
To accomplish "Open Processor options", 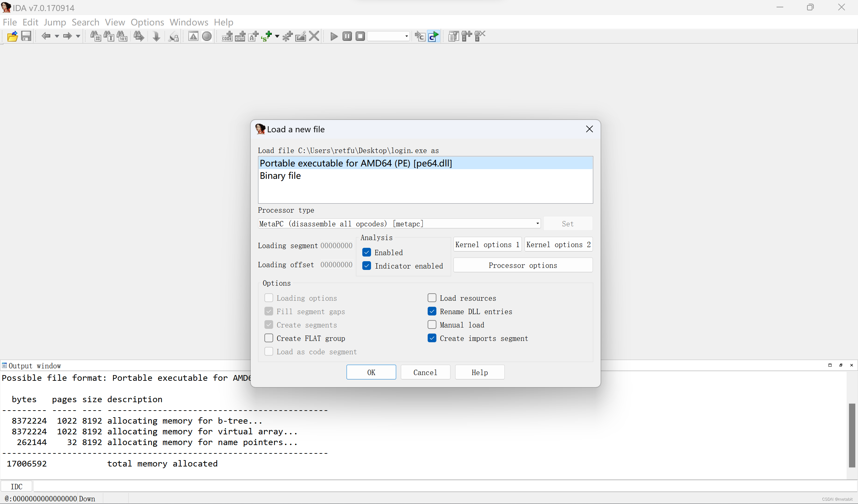I will pos(523,265).
